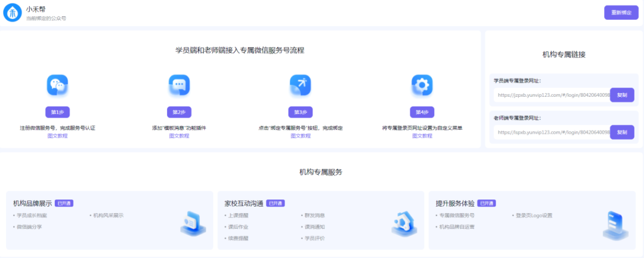Click 已开通 badge beside 机构品牌展示
Image resolution: width=644 pixels, height=258 pixels.
tap(64, 203)
